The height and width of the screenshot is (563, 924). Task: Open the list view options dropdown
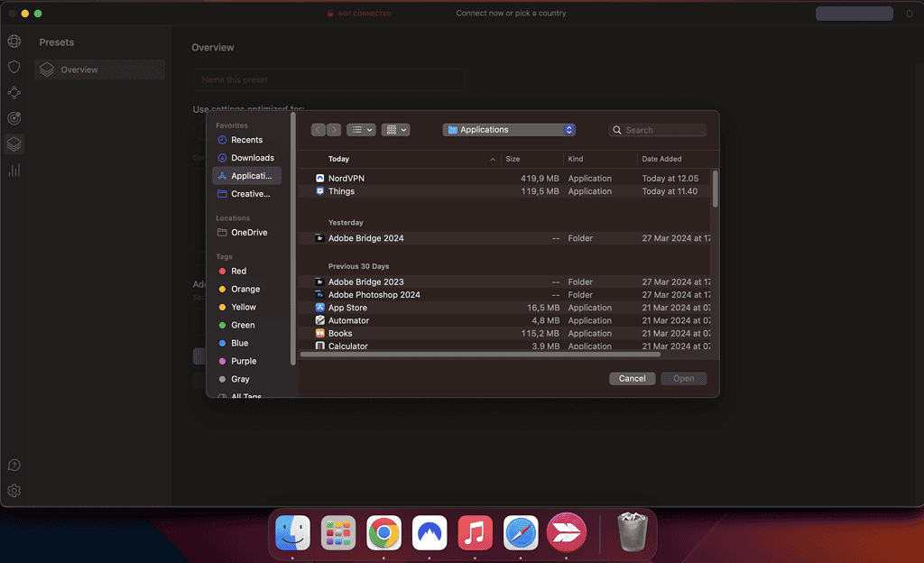click(x=361, y=130)
